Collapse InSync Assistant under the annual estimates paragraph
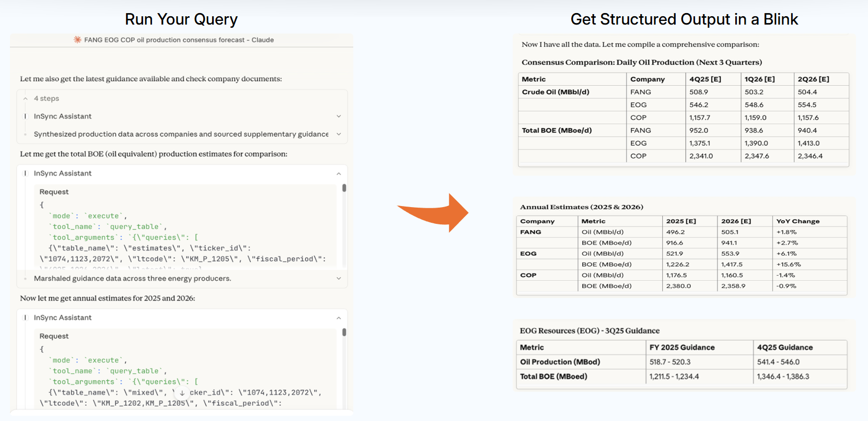Viewport: 868px width, 421px height. (339, 318)
